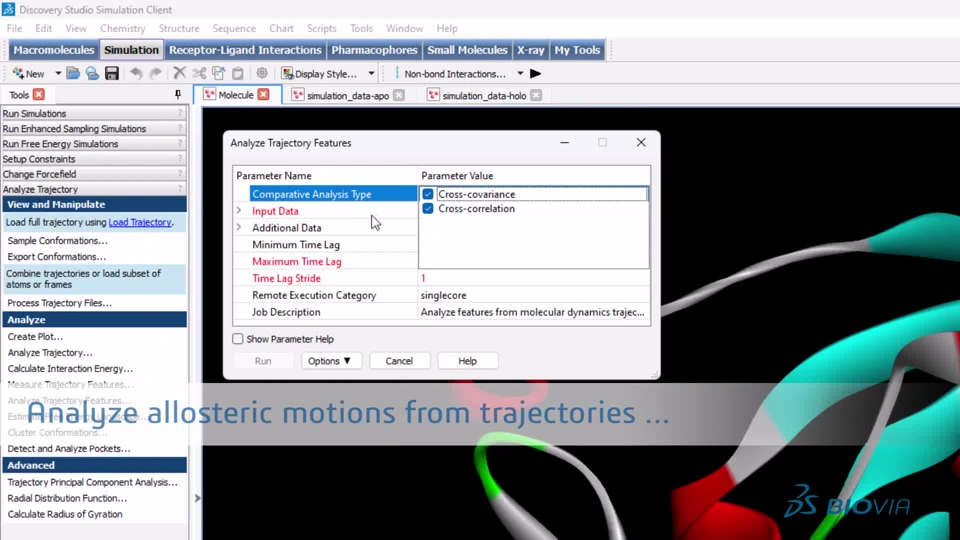The width and height of the screenshot is (960, 540).
Task: Open the New dropdown arrow
Action: [58, 73]
